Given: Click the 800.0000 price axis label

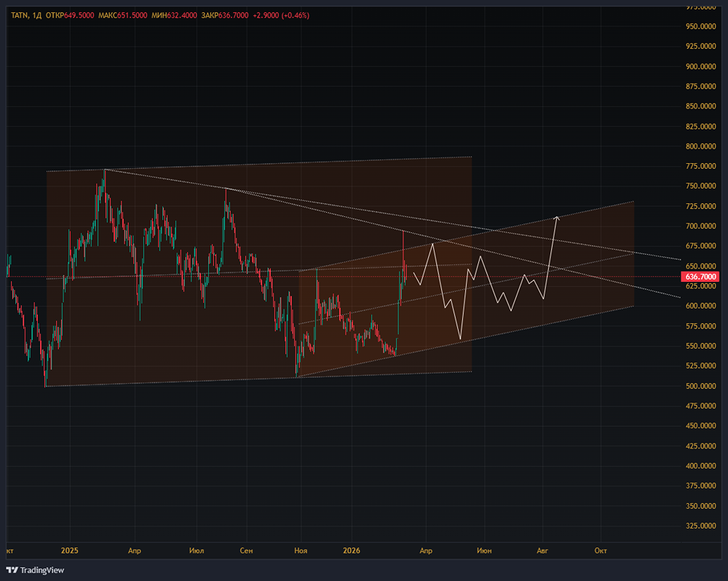Looking at the screenshot, I should (x=700, y=146).
